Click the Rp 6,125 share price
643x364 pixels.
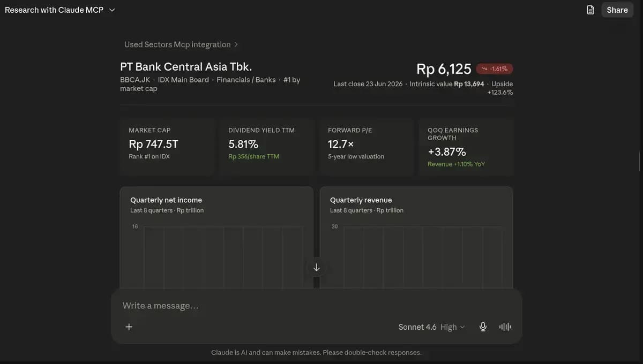point(444,69)
